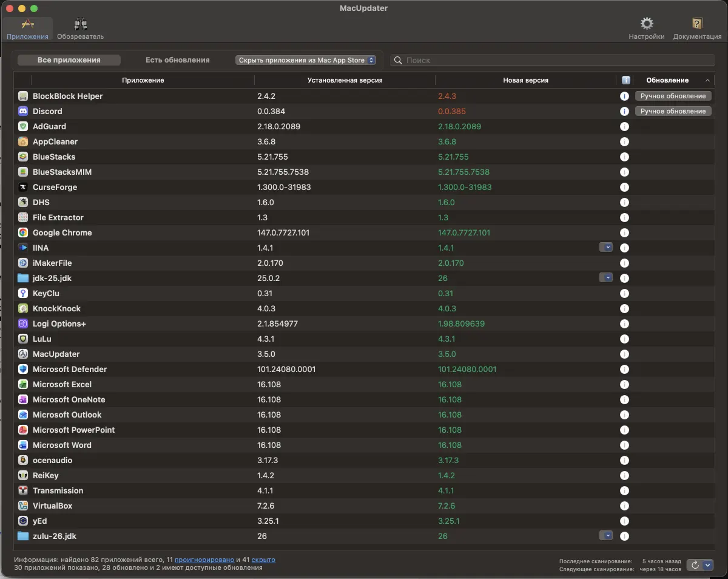Click new version 0.0.385 cell
The image size is (728, 579).
(x=452, y=111)
